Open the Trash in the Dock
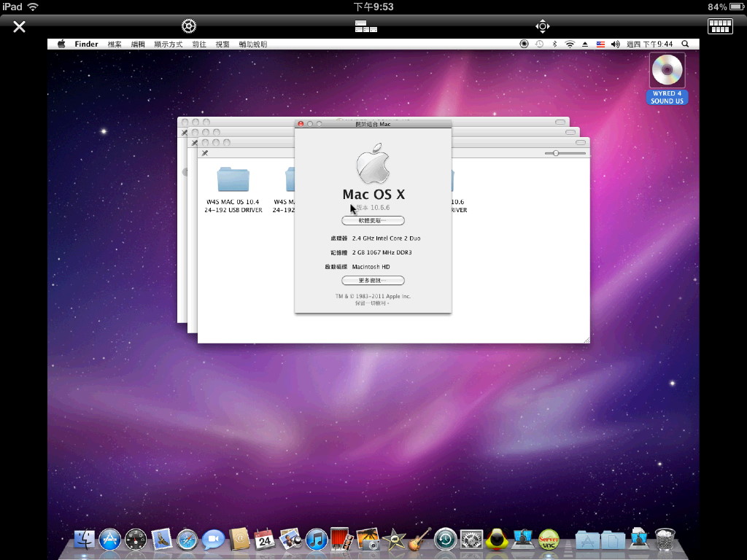747x560 pixels. [x=665, y=540]
